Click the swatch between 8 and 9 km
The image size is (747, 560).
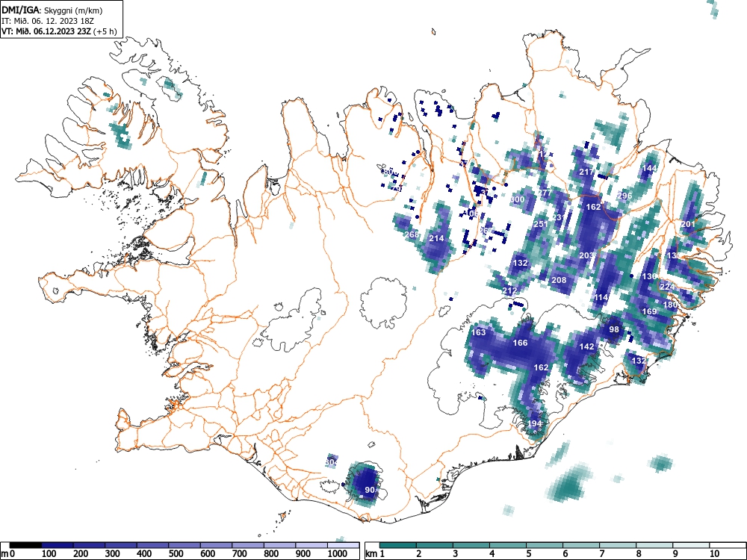tap(654, 545)
